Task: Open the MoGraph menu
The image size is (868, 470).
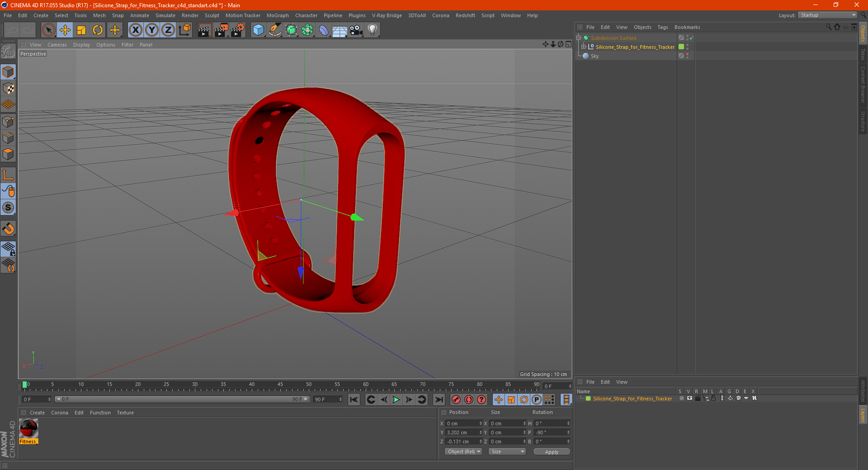Action: point(278,15)
